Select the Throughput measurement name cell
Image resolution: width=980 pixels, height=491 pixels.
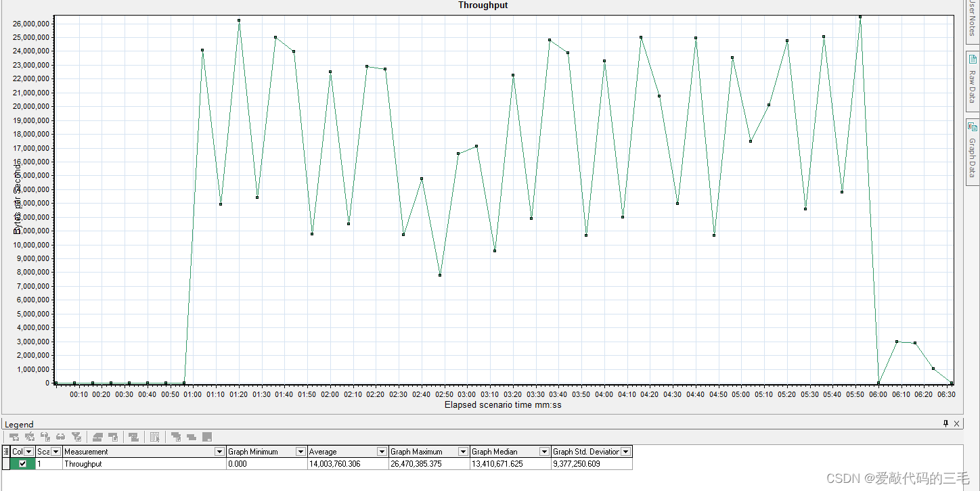coord(144,464)
